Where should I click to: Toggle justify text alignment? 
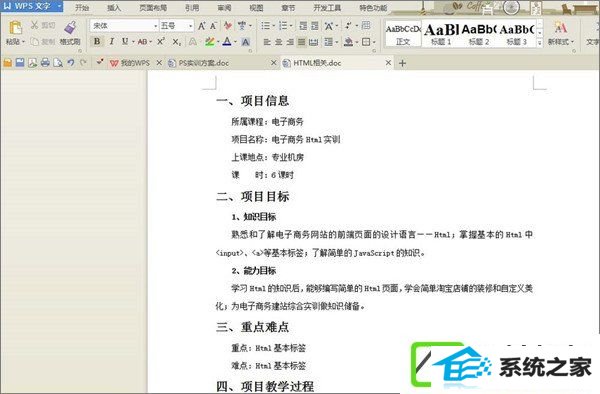pyautogui.click(x=302, y=42)
